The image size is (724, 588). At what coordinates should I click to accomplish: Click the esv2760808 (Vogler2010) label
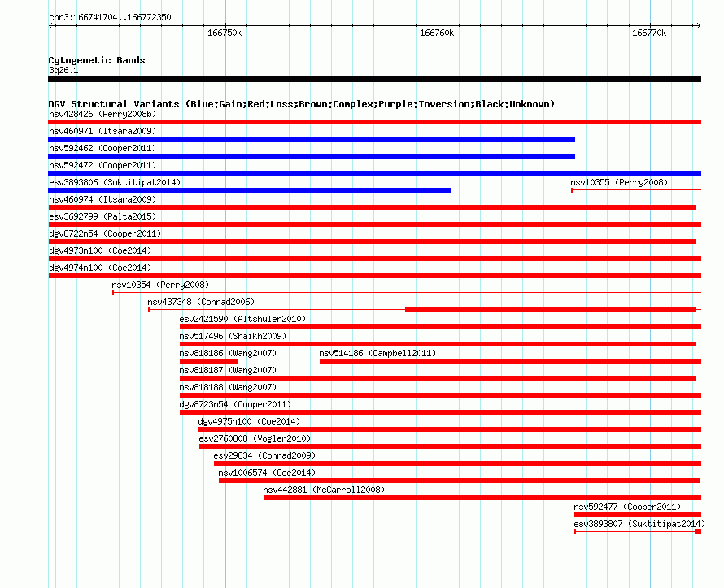pos(255,438)
